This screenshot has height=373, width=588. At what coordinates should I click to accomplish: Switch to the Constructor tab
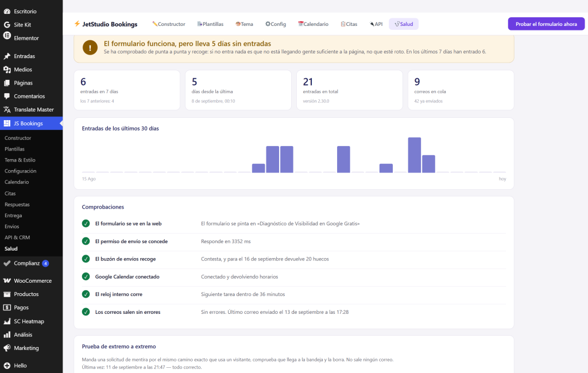(x=169, y=24)
